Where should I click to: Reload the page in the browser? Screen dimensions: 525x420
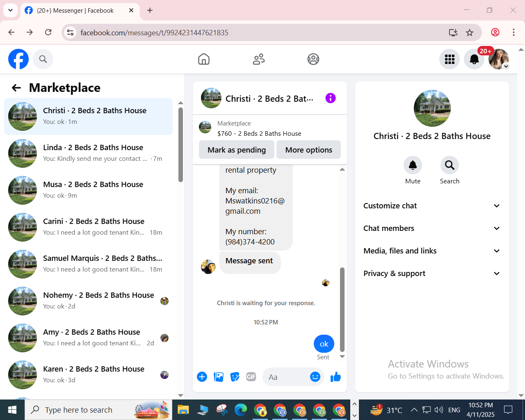click(48, 32)
